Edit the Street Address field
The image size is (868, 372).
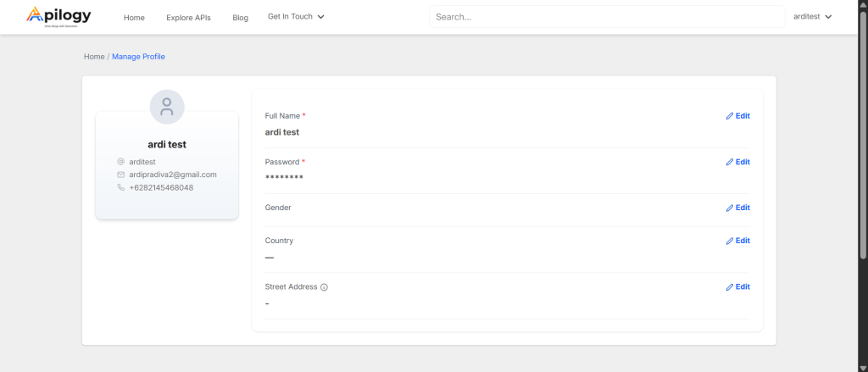(x=737, y=286)
